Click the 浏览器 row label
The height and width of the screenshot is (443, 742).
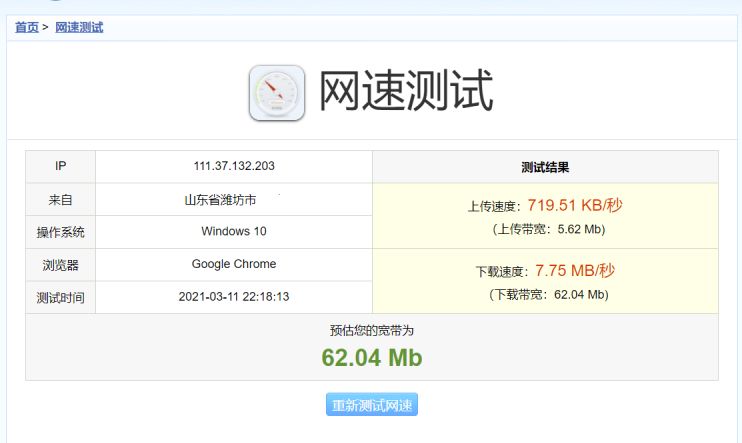[61, 265]
